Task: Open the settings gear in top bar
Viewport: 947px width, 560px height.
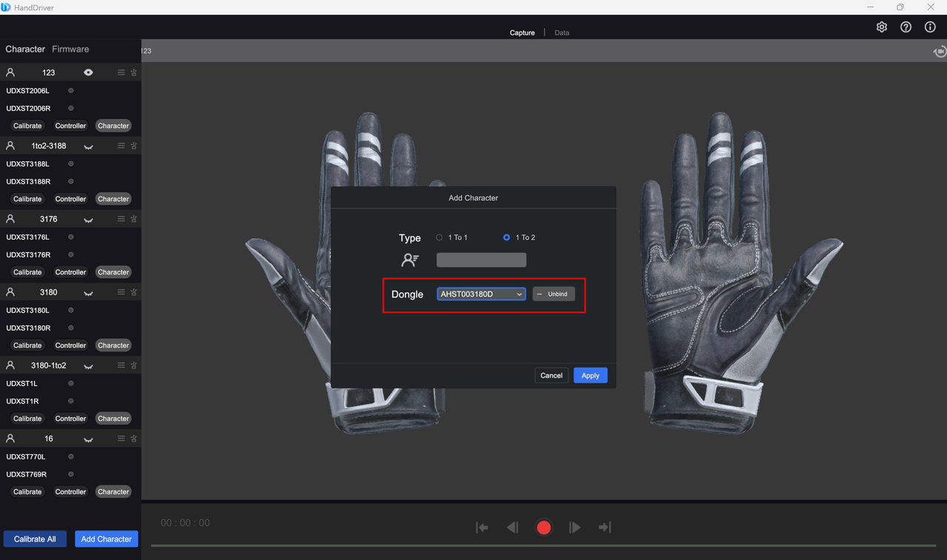Action: point(881,27)
